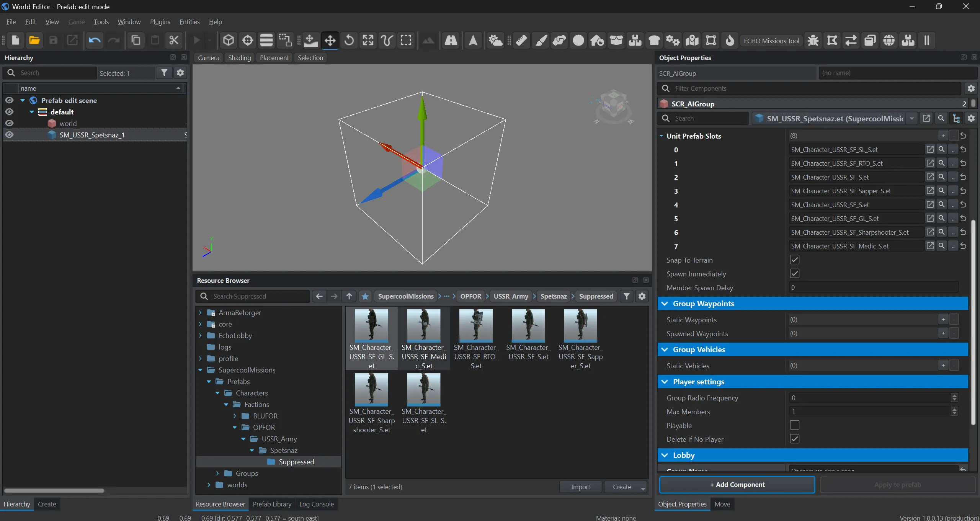Toggle visibility of default layer
This screenshot has height=521, width=980.
coord(10,112)
